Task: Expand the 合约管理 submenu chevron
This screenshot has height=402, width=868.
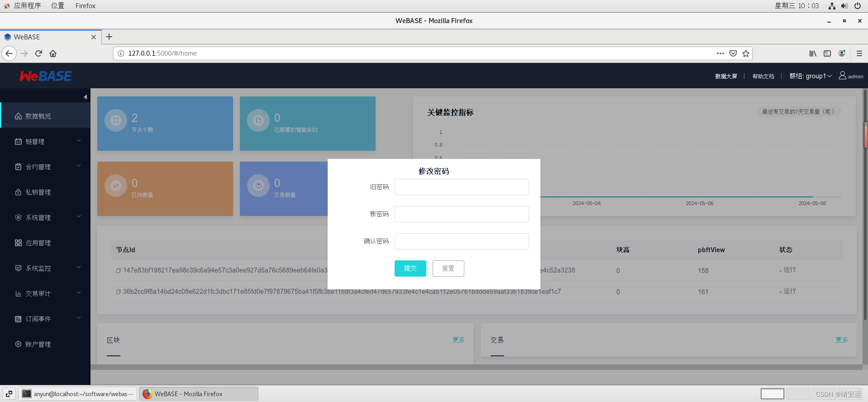Action: (x=79, y=166)
